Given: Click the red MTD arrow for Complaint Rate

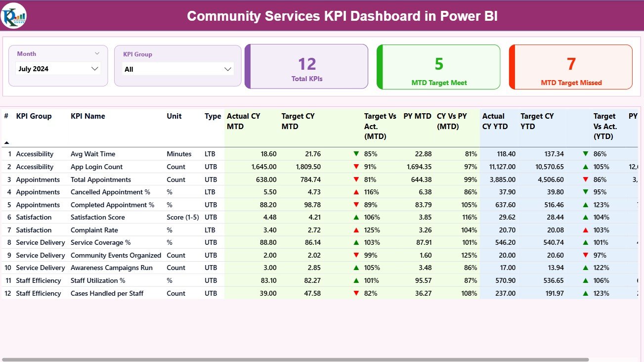Looking at the screenshot, I should coord(356,230).
